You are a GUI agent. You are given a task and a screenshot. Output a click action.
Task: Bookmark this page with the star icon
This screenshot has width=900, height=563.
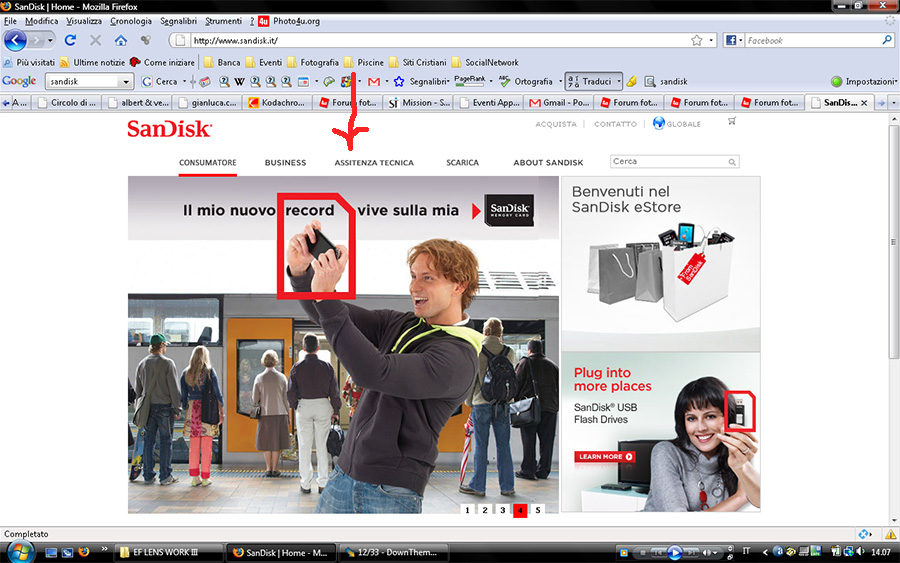[696, 40]
